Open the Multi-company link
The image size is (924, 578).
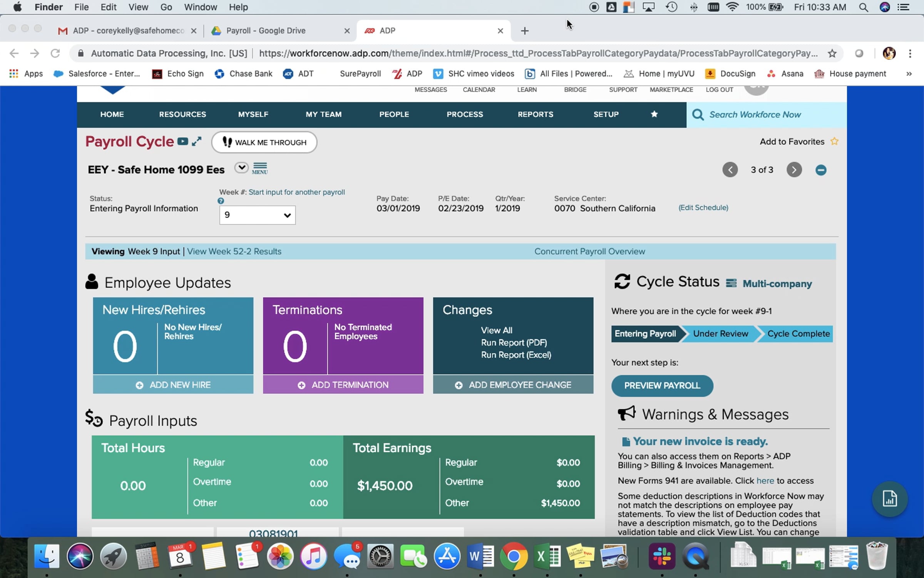(x=777, y=284)
